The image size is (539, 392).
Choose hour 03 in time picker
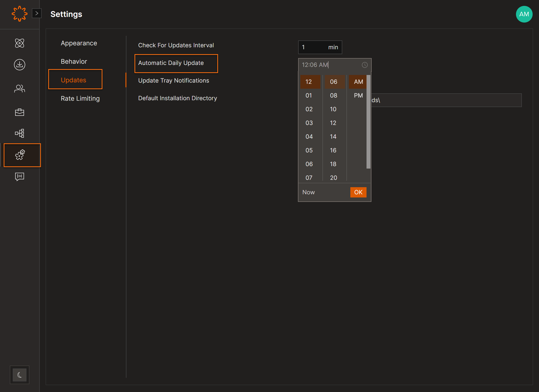(x=309, y=123)
